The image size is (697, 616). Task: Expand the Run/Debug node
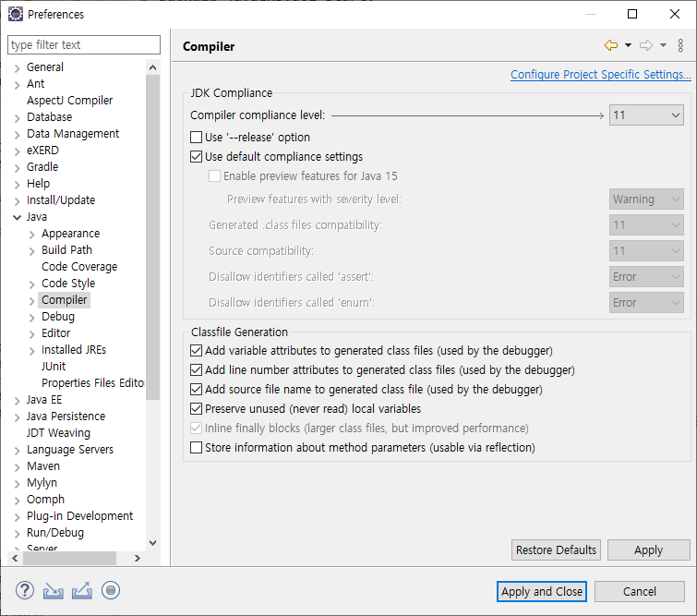pos(17,534)
